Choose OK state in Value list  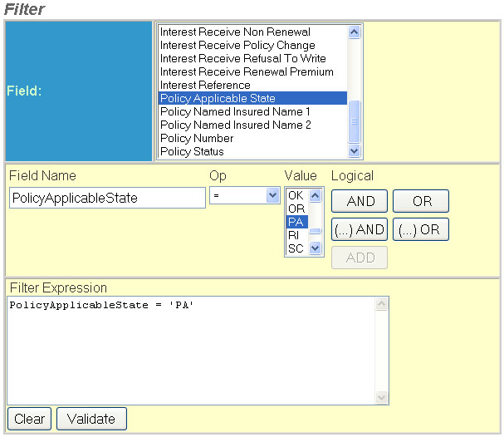point(296,195)
